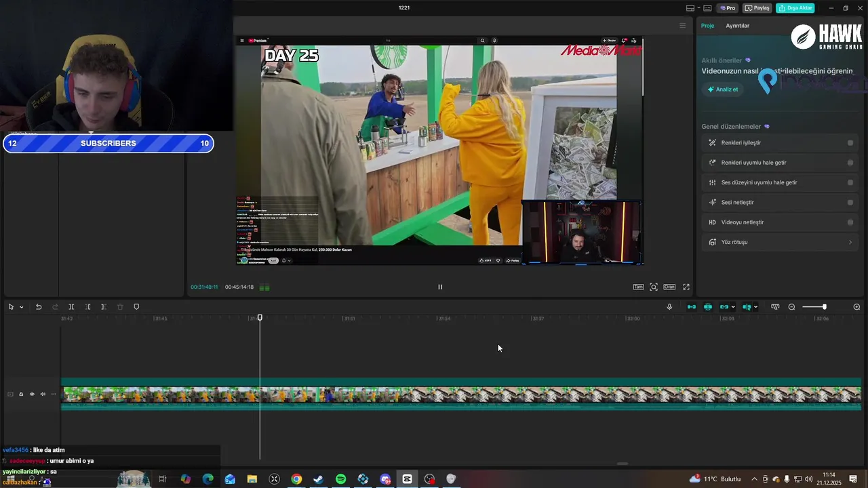Screen dimensions: 868x488
Task: Delete the selected clip using trash icon
Action: pos(120,307)
